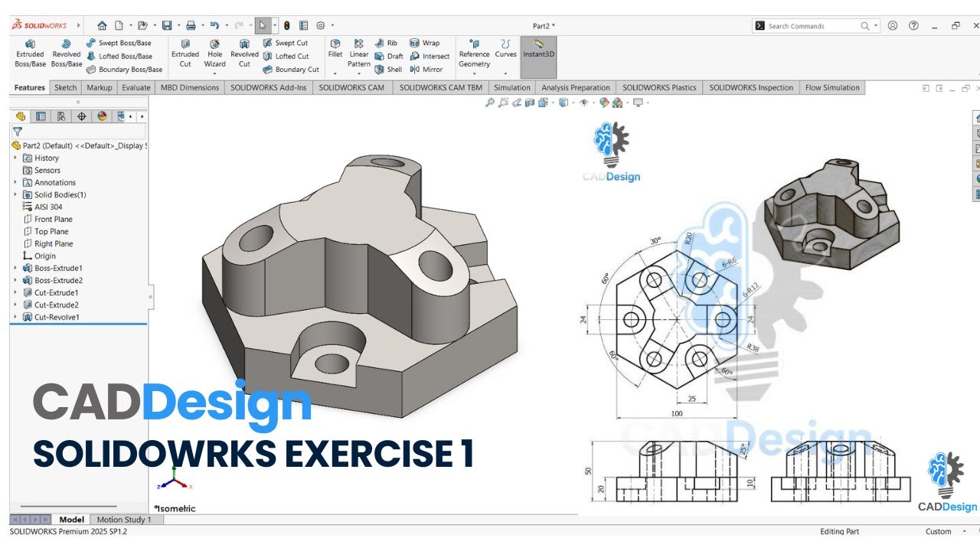This screenshot has height=551, width=980.
Task: Start the Extruded Cut tool
Action: (x=185, y=54)
